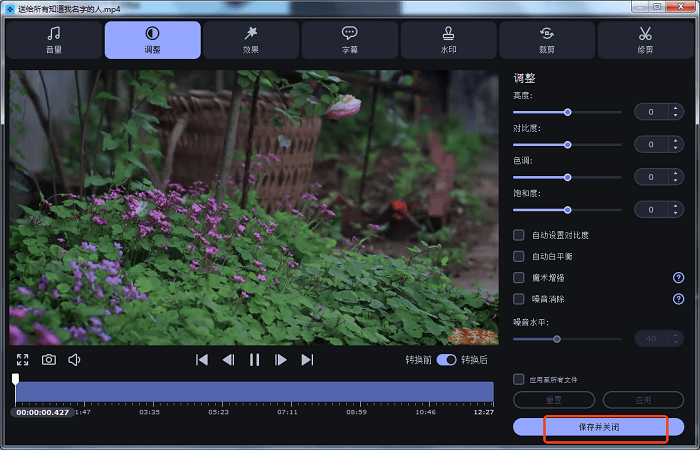
Task: Increase 色调 value with the up arrow
Action: click(675, 174)
